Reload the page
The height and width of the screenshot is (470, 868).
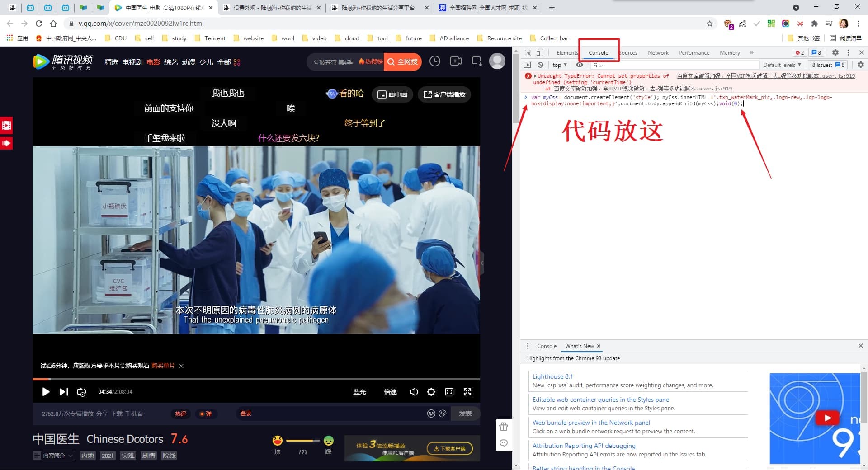[x=39, y=23]
